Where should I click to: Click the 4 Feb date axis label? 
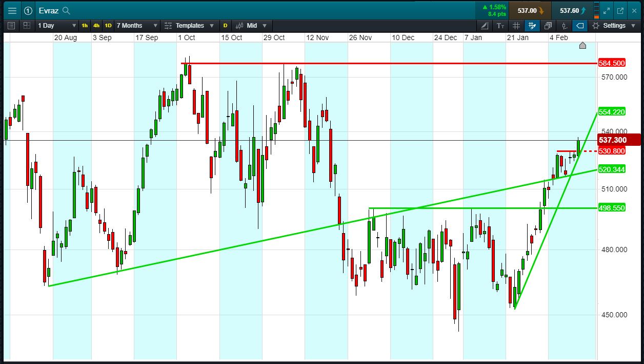tap(559, 37)
